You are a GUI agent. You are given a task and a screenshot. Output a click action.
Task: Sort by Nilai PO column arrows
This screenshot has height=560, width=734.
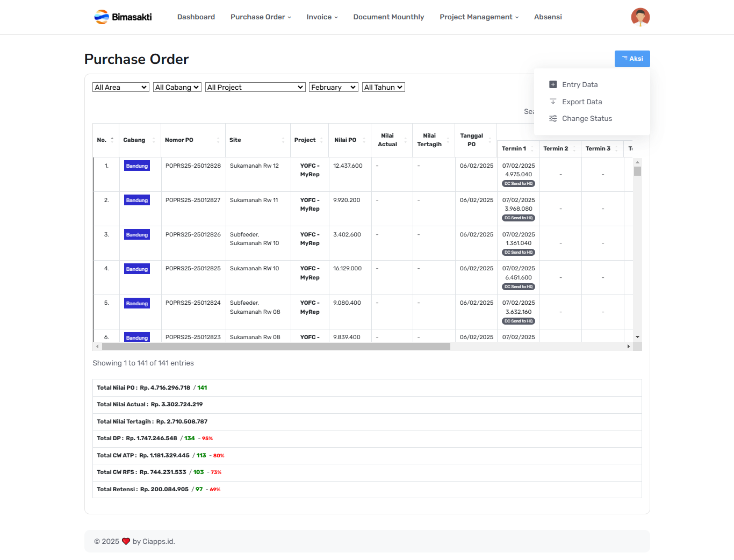pyautogui.click(x=364, y=140)
